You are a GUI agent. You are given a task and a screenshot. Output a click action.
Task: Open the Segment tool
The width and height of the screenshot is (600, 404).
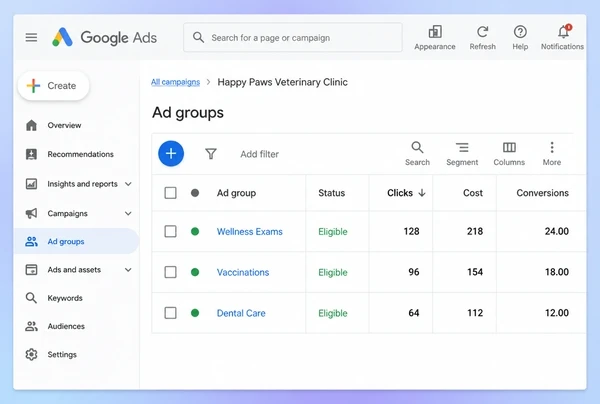click(x=462, y=154)
